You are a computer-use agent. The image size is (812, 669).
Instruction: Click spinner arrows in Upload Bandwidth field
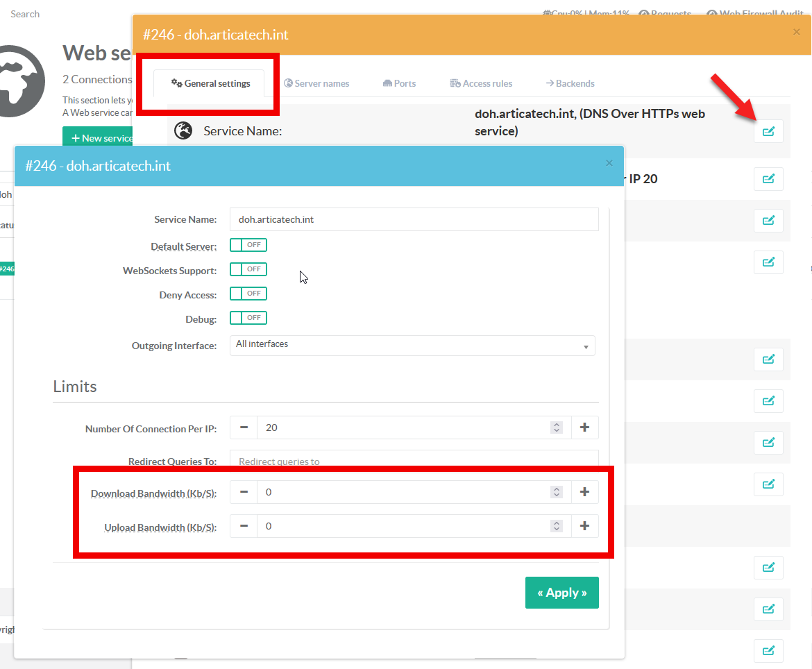click(x=556, y=526)
